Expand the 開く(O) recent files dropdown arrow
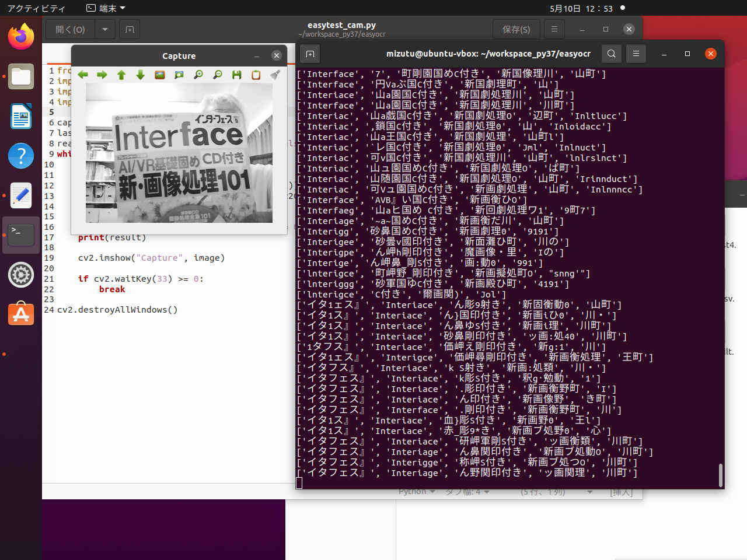 coord(104,29)
